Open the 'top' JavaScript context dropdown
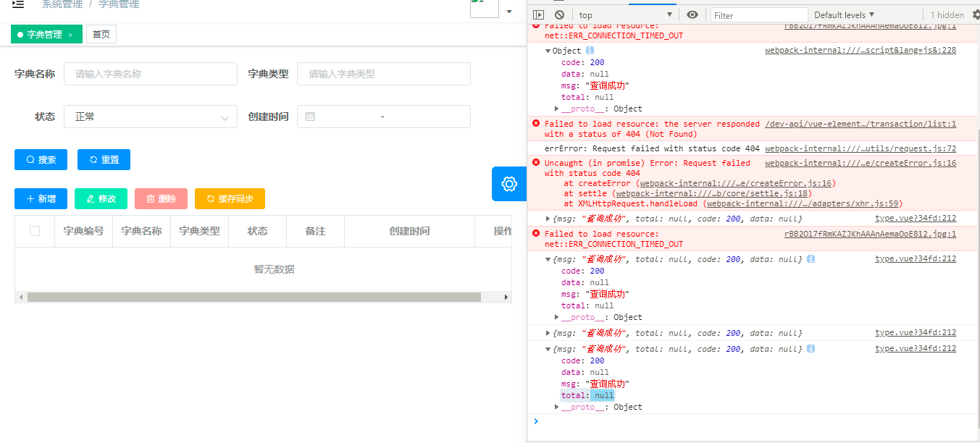980x443 pixels. (x=626, y=14)
